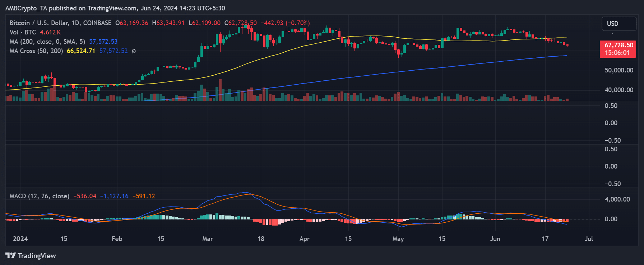Click the Vol · BTC indicator label
The width and height of the screenshot is (644, 265).
tap(23, 32)
